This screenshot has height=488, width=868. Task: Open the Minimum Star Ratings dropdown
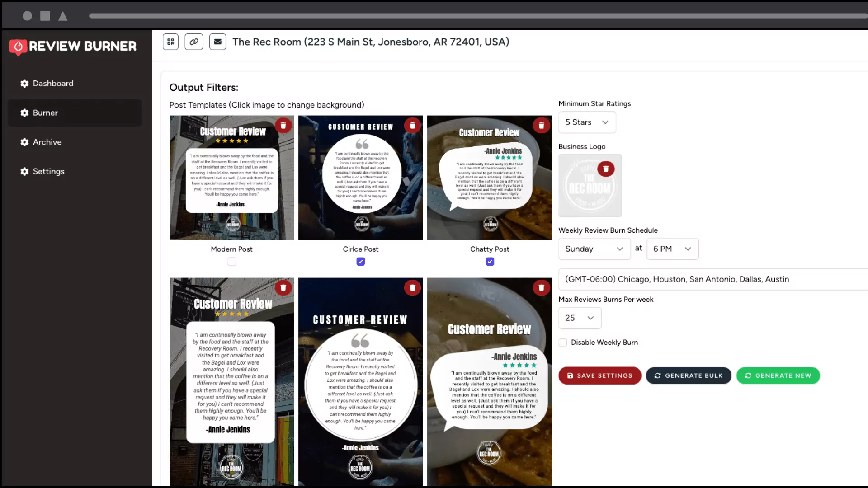(x=587, y=122)
